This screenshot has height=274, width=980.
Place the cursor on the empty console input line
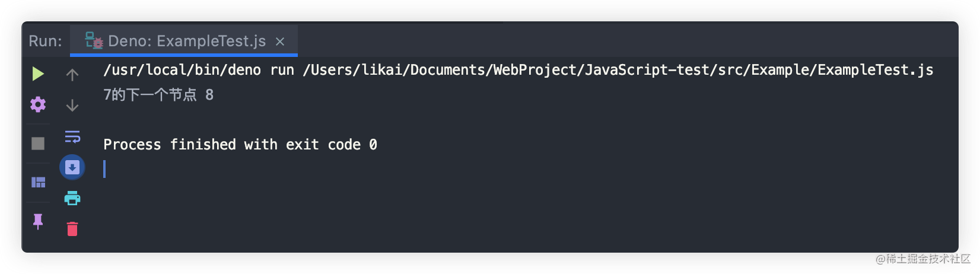pos(104,169)
